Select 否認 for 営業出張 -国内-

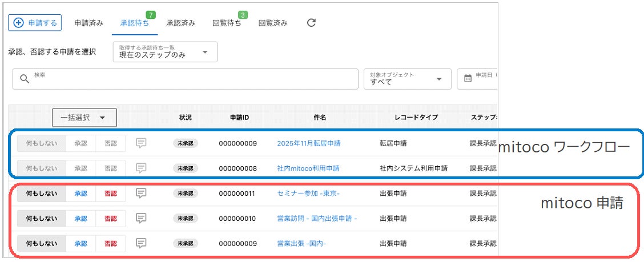coord(111,244)
